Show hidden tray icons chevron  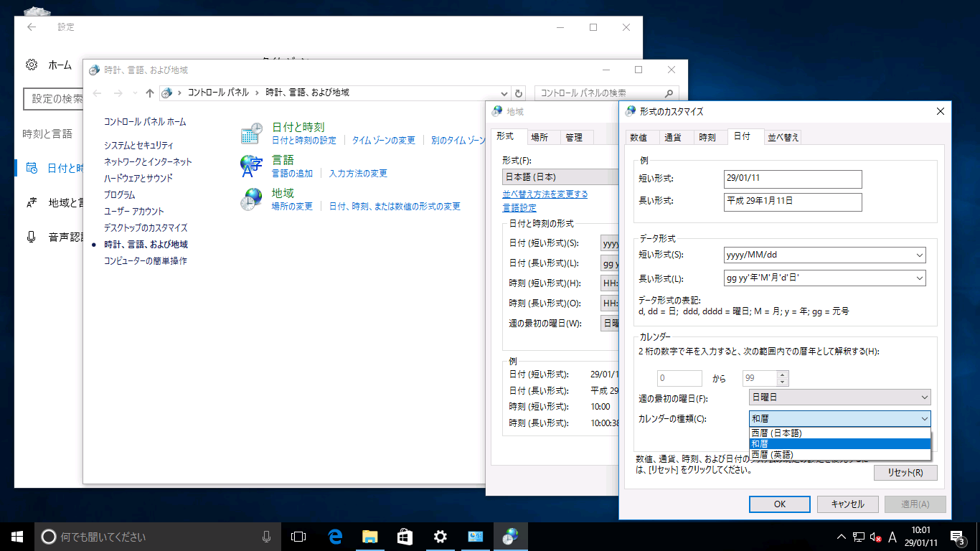click(x=842, y=537)
